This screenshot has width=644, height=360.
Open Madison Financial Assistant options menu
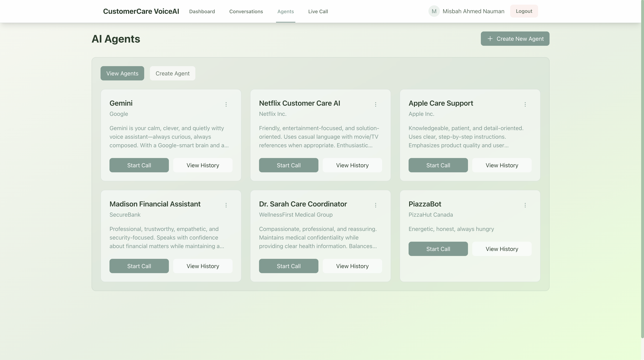coord(226,205)
